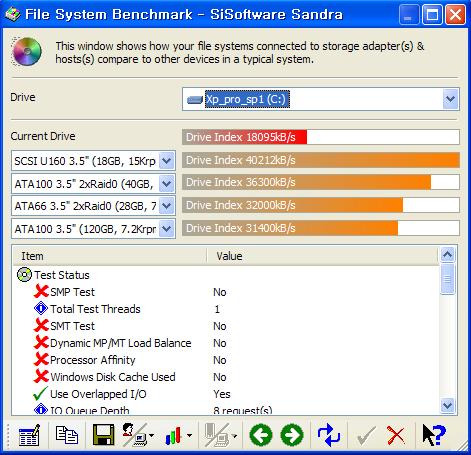Select the Use Overlapped I/O label

click(x=98, y=394)
